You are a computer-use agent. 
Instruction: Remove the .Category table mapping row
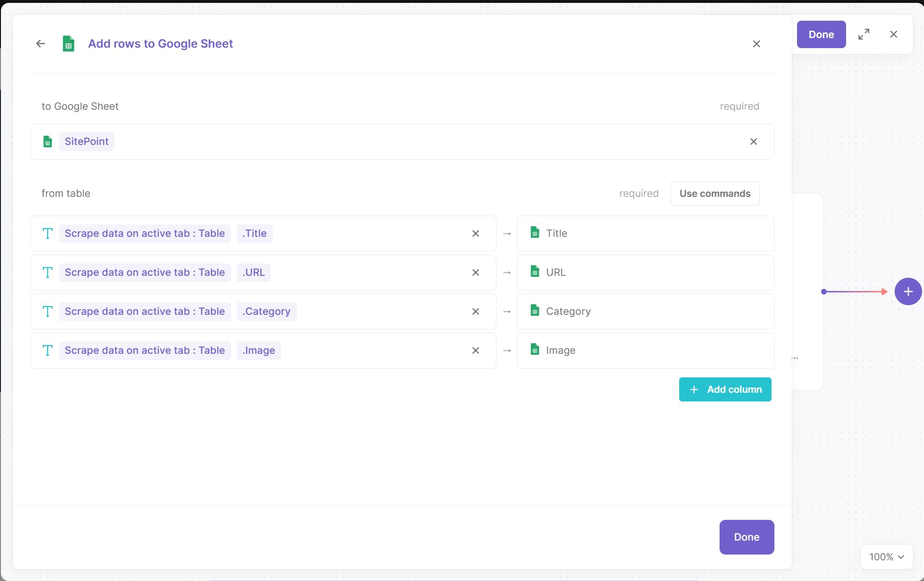click(x=475, y=311)
